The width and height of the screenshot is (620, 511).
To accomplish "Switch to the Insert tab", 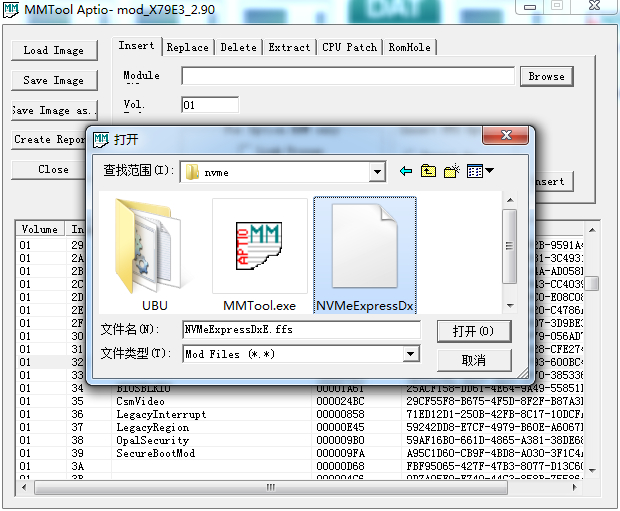I will click(x=137, y=46).
